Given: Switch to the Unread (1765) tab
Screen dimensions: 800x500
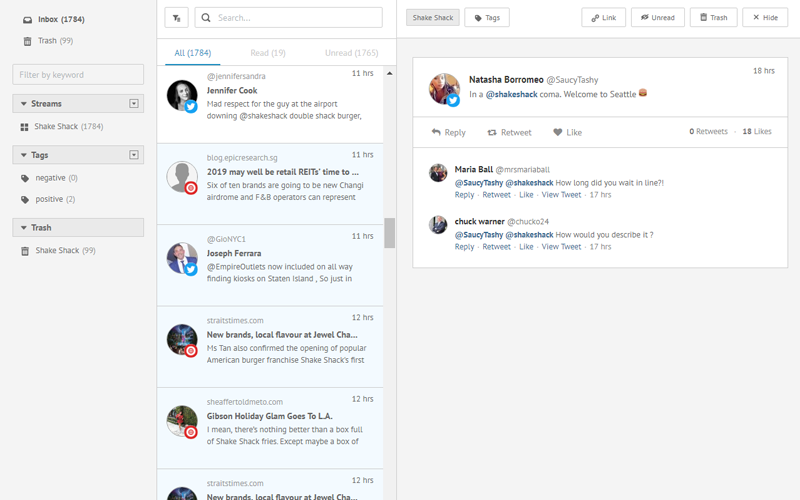Looking at the screenshot, I should point(352,53).
